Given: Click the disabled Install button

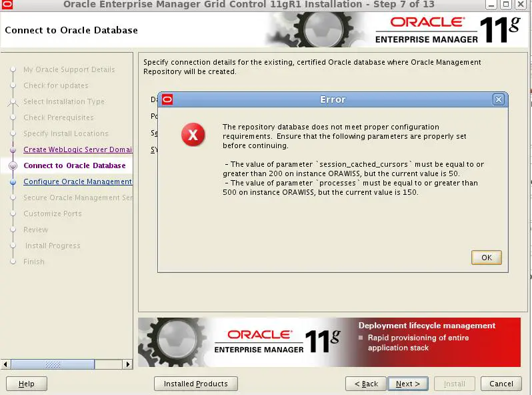Looking at the screenshot, I should point(454,384).
